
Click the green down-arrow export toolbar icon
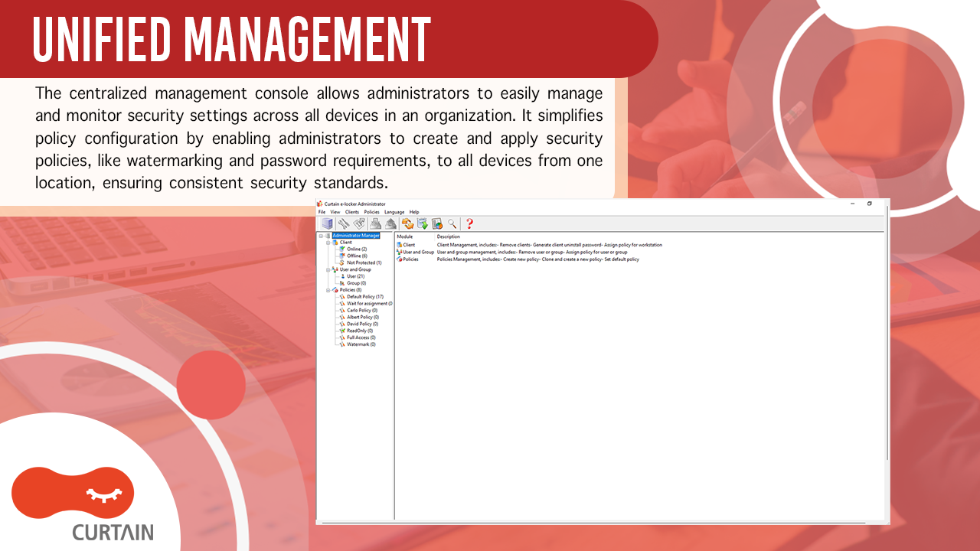tap(422, 223)
